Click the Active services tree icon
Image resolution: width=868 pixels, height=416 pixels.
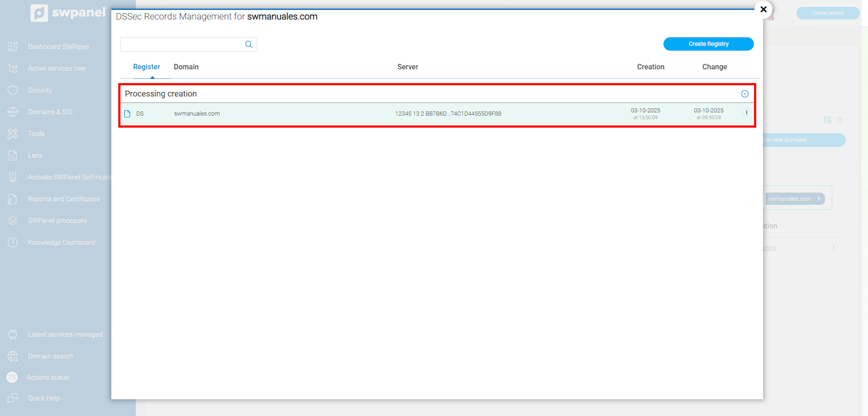tap(13, 68)
